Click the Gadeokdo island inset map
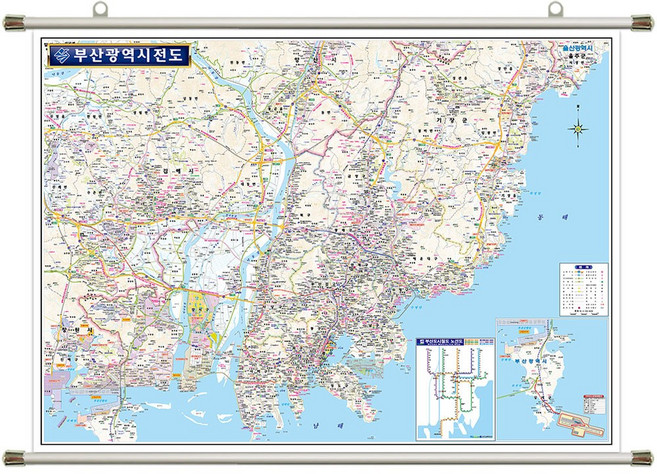This screenshot has width=657, height=474. pos(552,379)
